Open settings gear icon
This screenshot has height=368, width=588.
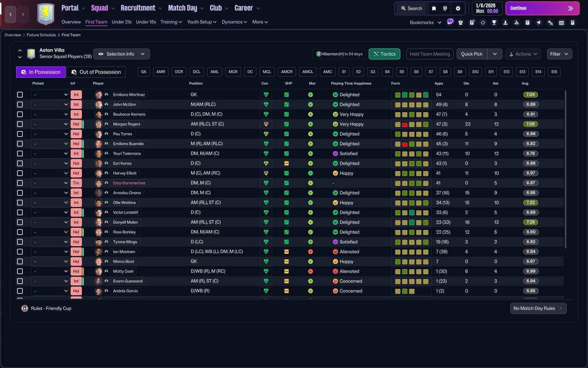click(458, 8)
